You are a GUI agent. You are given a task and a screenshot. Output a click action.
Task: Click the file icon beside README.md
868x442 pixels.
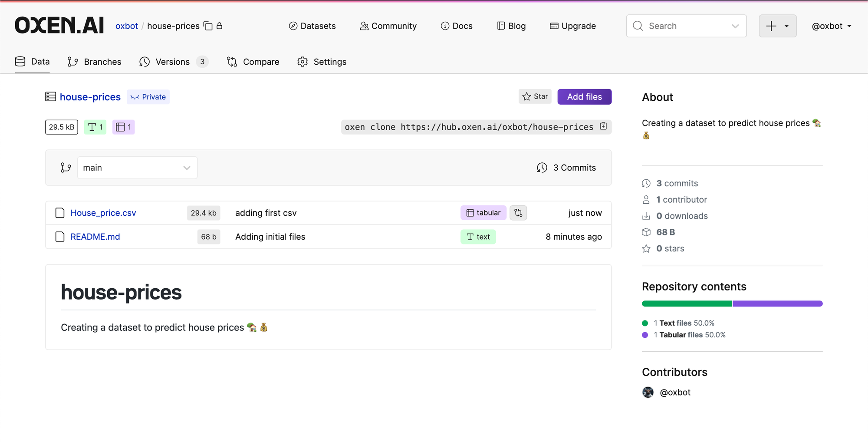pos(60,237)
